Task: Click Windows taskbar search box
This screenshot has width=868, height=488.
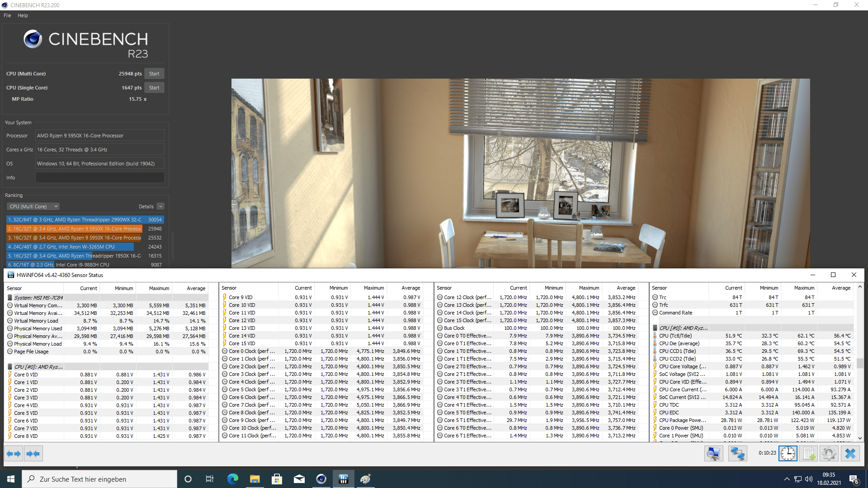Action: [x=99, y=479]
